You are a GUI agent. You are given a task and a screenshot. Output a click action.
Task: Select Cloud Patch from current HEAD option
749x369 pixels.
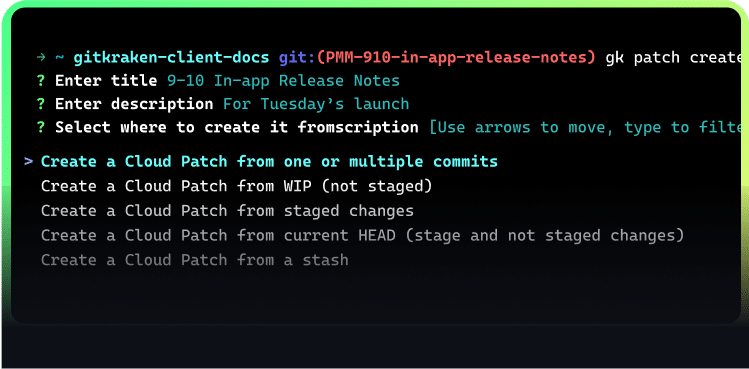pos(363,236)
